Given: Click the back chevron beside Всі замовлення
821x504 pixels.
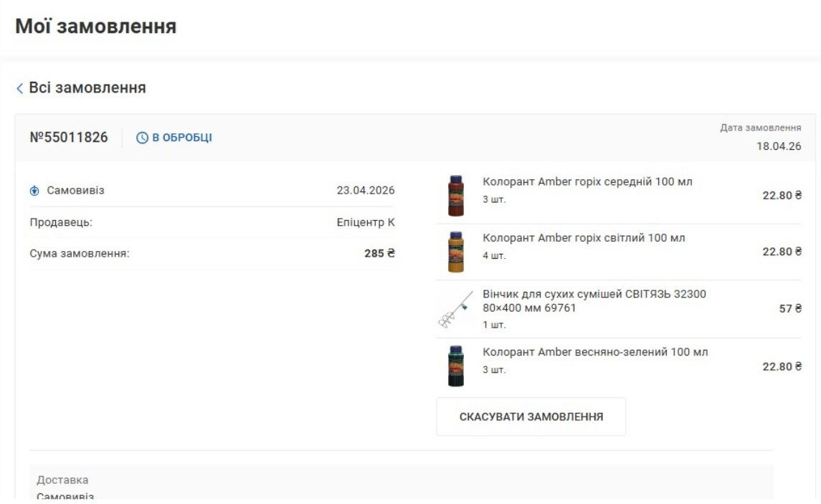Looking at the screenshot, I should (19, 88).
